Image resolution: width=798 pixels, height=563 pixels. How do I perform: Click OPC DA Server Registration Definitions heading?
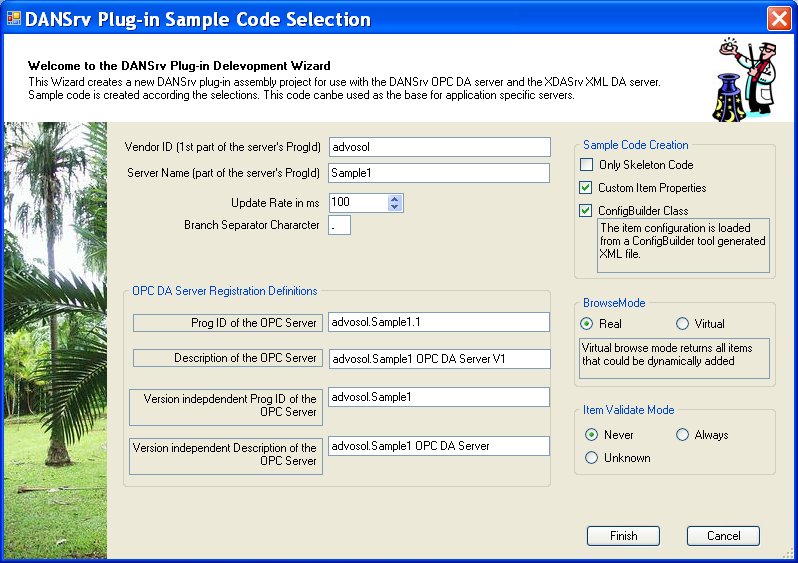(224, 291)
